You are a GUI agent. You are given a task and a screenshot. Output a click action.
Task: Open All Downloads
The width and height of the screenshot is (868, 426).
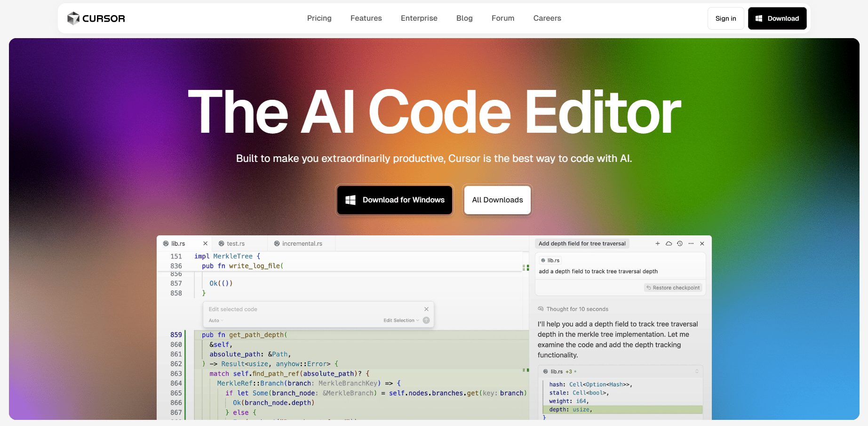coord(497,200)
